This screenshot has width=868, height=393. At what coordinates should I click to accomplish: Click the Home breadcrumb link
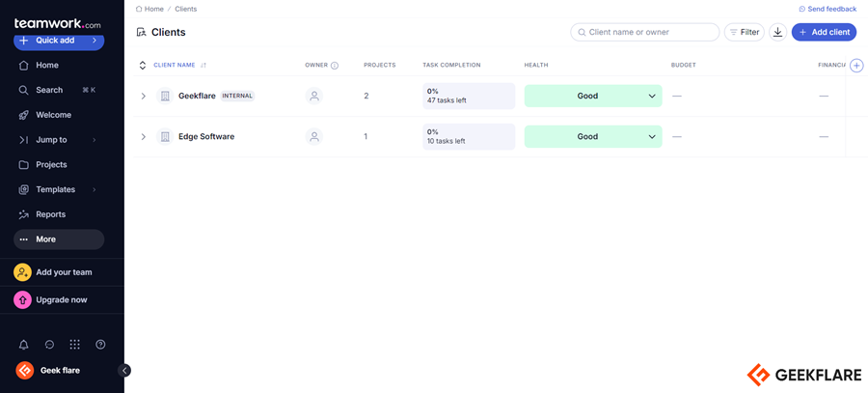click(154, 9)
